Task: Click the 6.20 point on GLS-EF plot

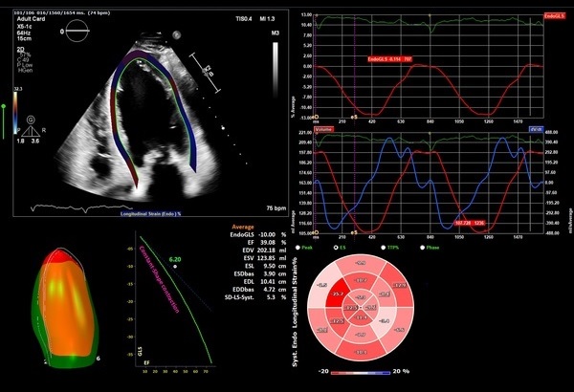Action: point(174,264)
